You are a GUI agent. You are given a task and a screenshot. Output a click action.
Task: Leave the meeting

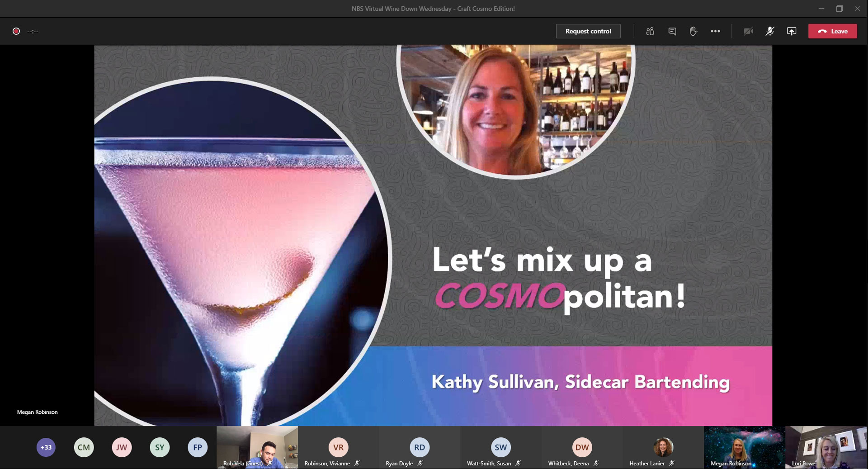pos(832,31)
